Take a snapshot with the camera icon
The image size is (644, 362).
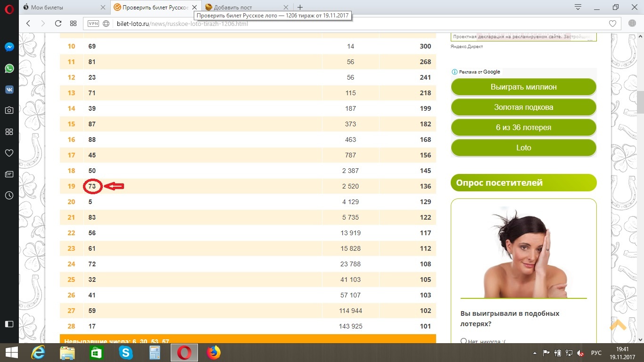pyautogui.click(x=9, y=110)
